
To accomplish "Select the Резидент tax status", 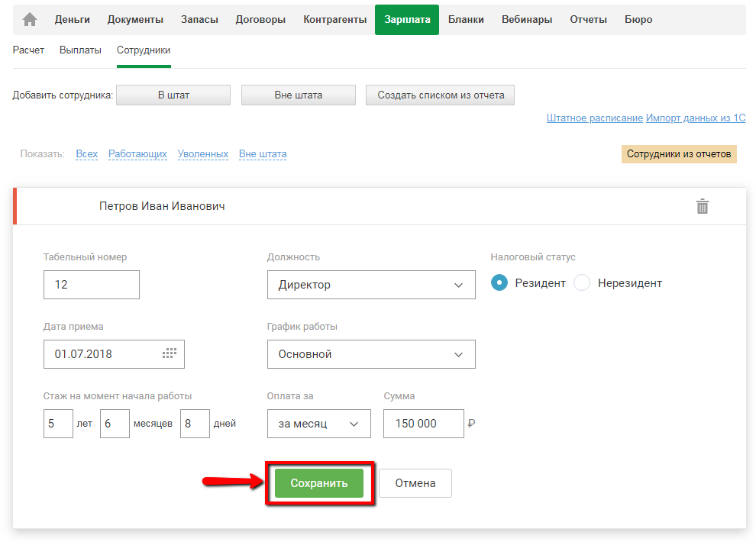I will click(x=499, y=283).
